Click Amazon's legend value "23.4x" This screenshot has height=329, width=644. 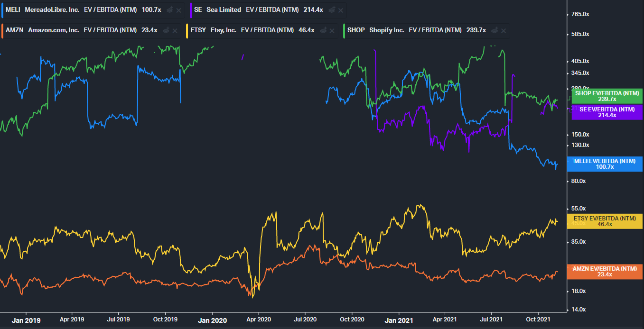point(149,30)
